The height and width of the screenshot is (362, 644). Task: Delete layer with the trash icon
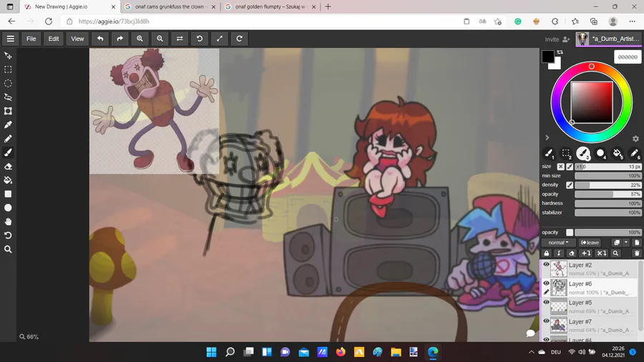pos(637,253)
